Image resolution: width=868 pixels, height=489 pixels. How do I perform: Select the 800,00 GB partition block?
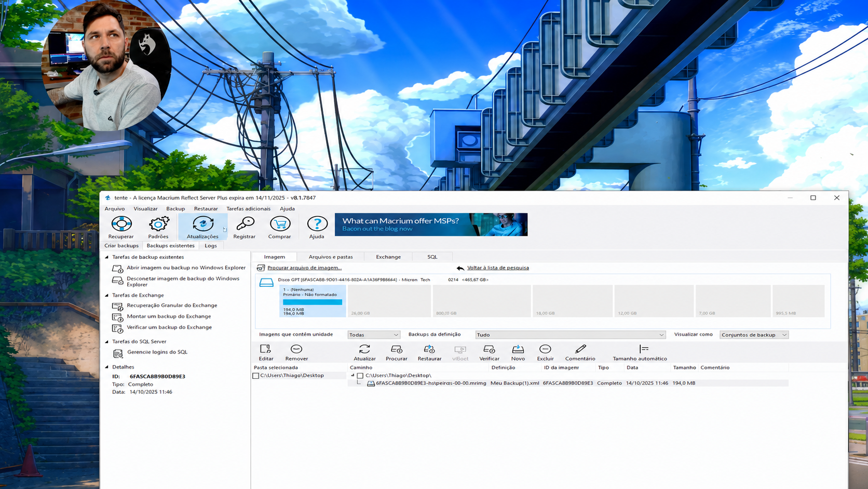482,301
